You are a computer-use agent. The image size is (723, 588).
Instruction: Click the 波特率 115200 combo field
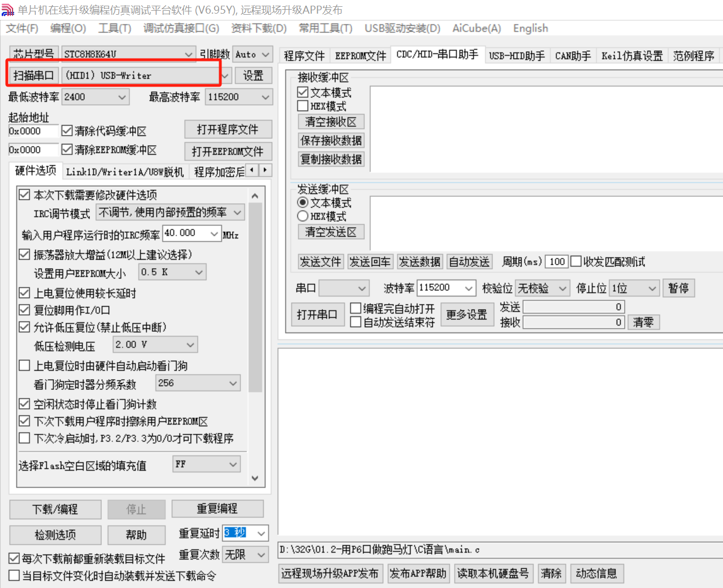pyautogui.click(x=446, y=288)
